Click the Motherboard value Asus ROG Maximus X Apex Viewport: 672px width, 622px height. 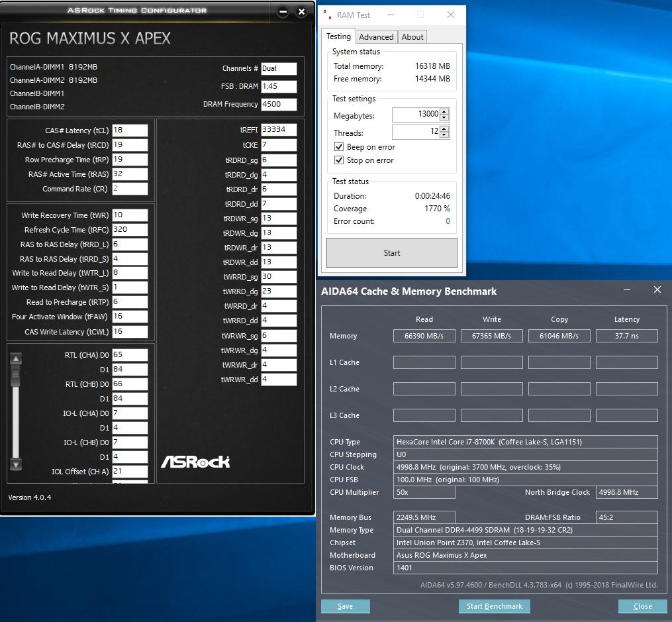point(526,555)
